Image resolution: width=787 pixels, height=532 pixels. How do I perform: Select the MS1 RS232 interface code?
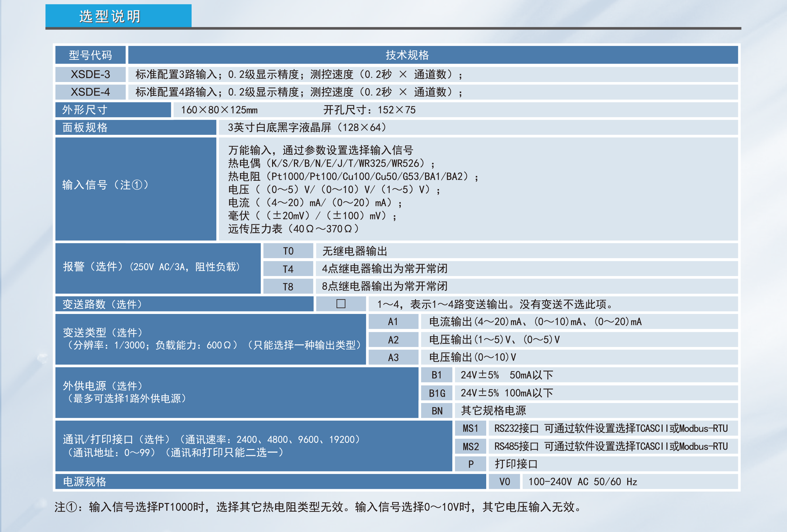click(x=470, y=428)
